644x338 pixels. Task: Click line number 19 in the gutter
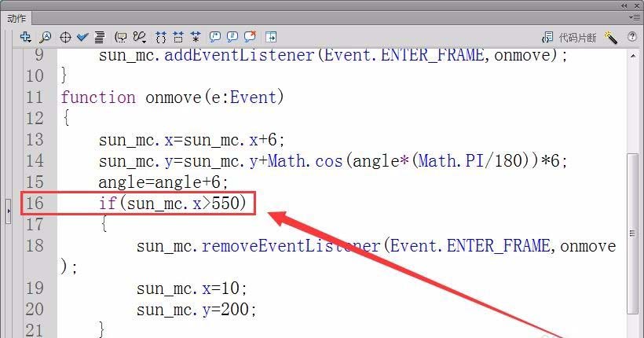(x=35, y=288)
